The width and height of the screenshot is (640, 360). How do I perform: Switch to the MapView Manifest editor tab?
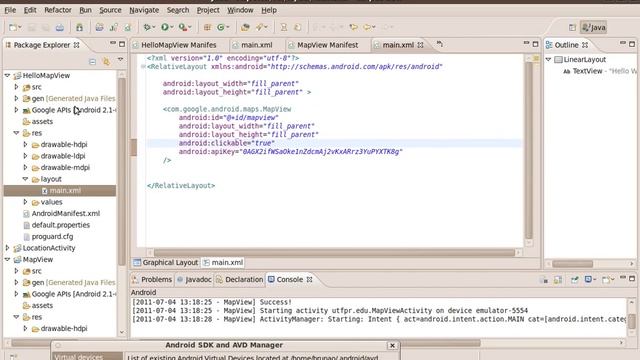[327, 45]
